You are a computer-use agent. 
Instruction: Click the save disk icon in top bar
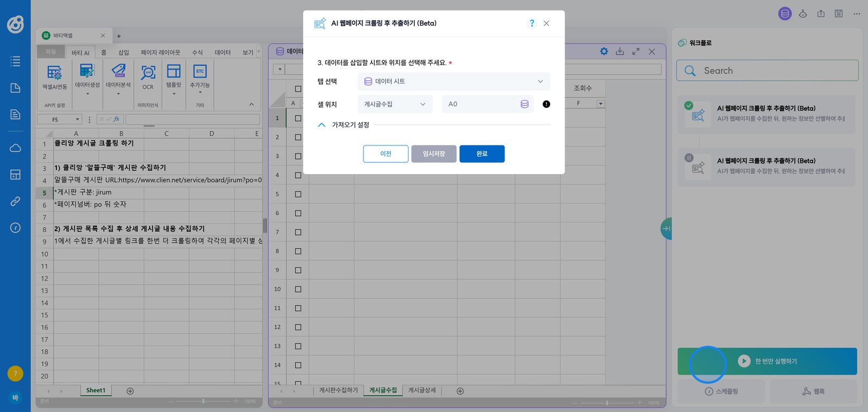coord(839,14)
